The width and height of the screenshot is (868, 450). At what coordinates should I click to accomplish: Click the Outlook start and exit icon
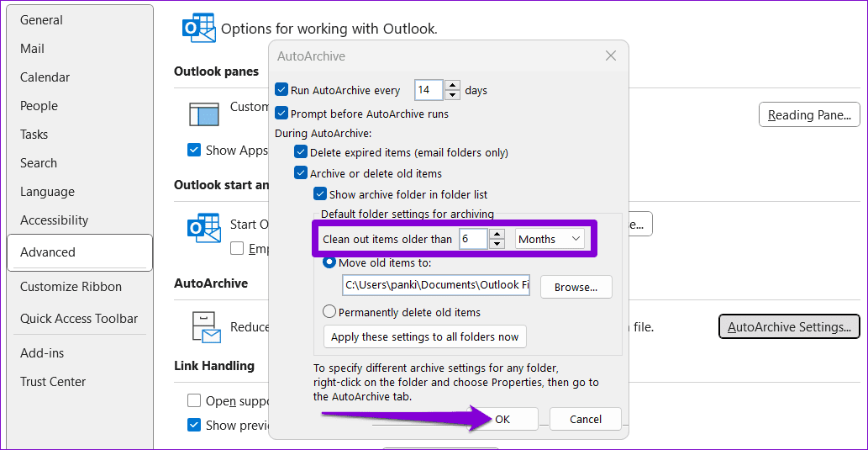point(204,229)
